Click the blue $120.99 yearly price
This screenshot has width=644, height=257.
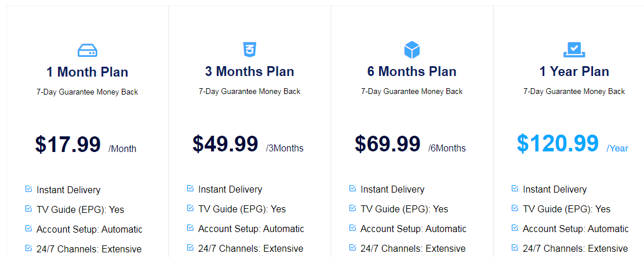(558, 143)
